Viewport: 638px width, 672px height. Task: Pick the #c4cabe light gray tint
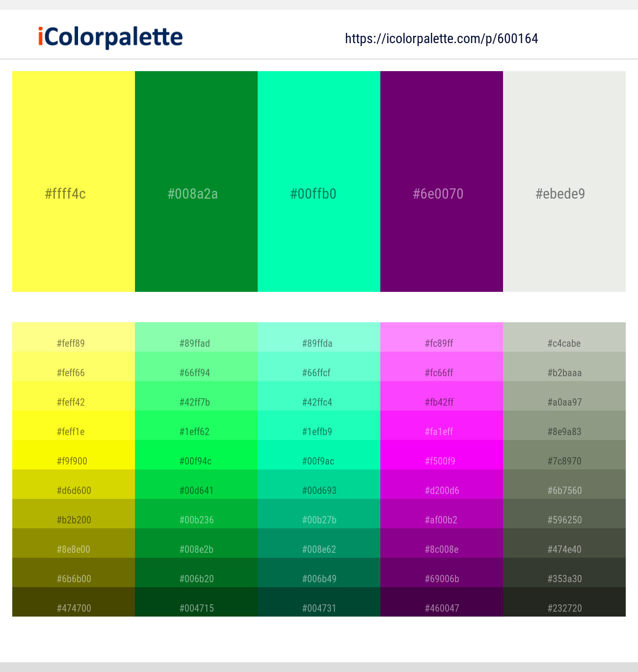564,337
